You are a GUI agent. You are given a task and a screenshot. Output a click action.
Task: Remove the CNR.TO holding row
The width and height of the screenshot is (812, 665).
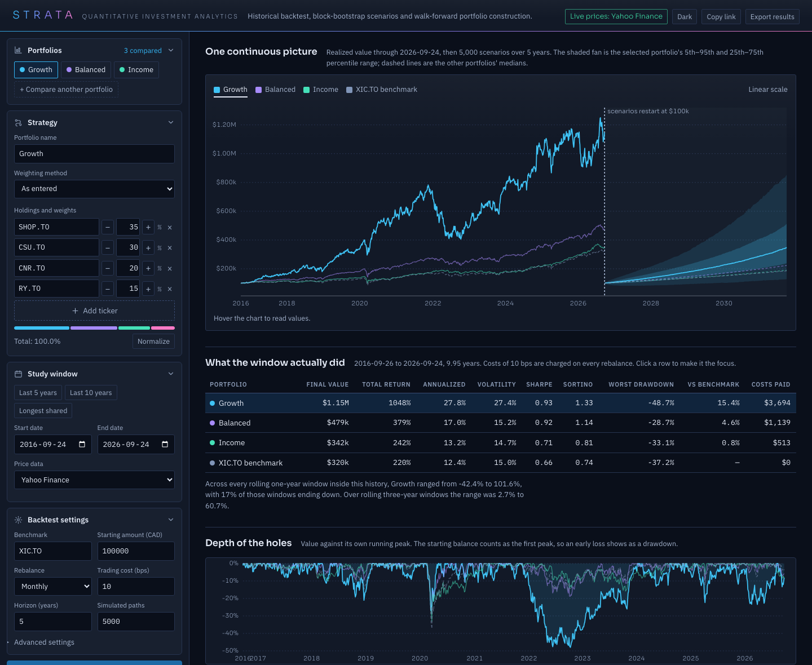(170, 268)
